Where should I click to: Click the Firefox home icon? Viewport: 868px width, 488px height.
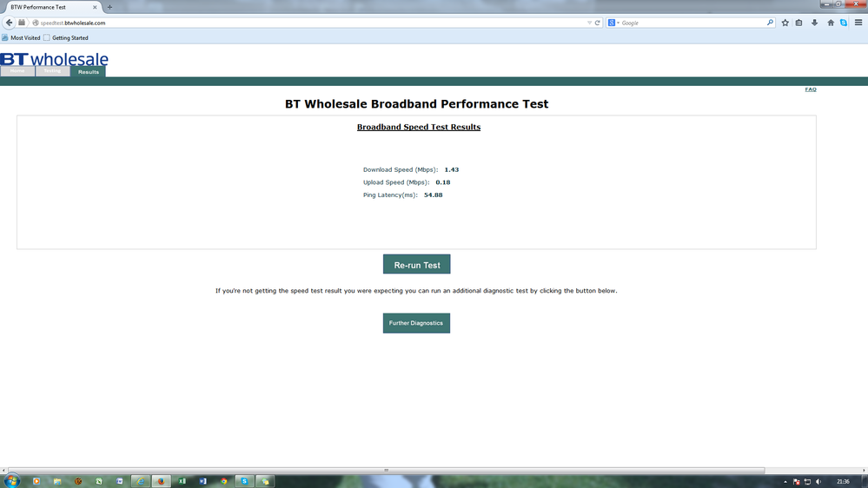[831, 23]
